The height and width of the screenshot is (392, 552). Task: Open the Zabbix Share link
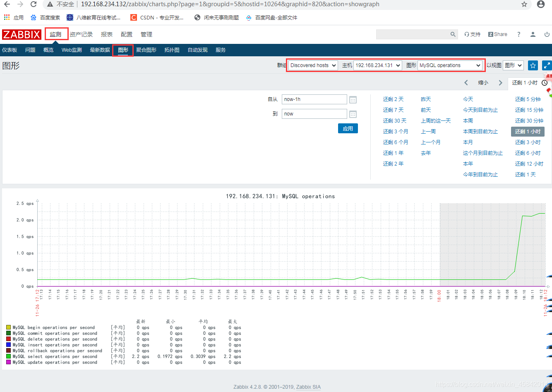498,34
